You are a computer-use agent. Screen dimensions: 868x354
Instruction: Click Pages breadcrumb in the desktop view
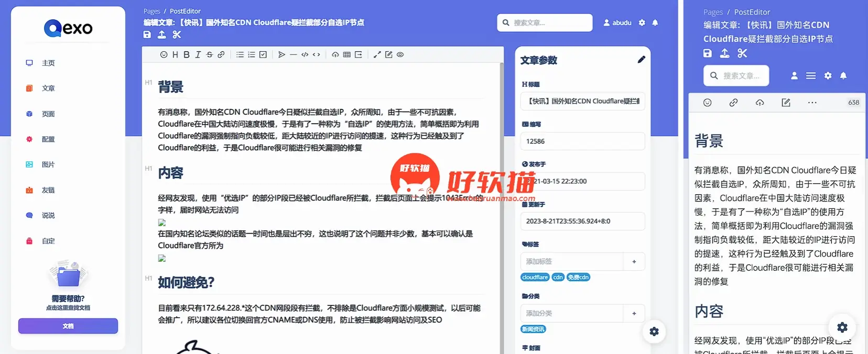(x=152, y=11)
